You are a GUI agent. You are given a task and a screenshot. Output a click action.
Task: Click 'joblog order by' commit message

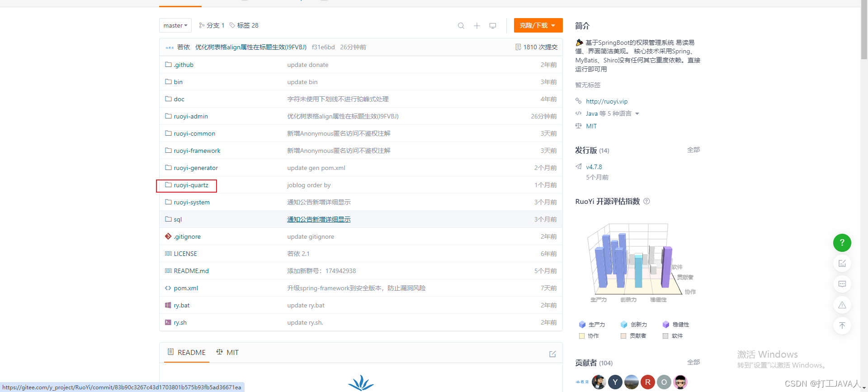309,185
